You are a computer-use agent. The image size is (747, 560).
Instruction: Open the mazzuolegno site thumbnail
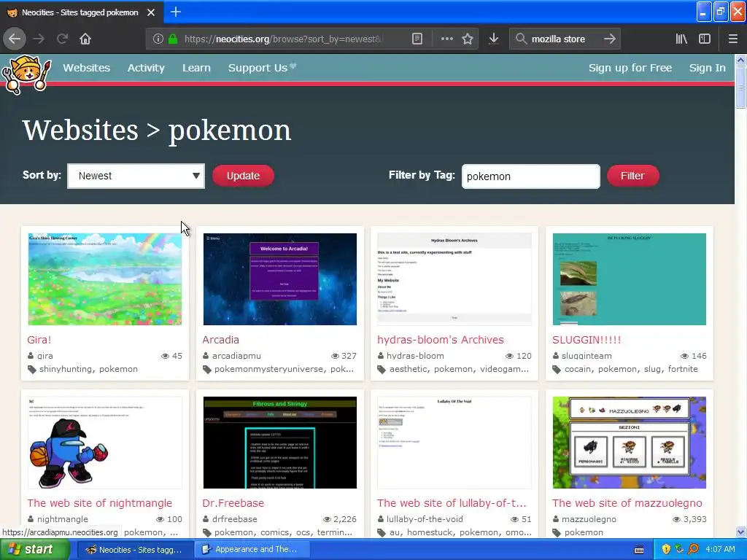click(630, 443)
